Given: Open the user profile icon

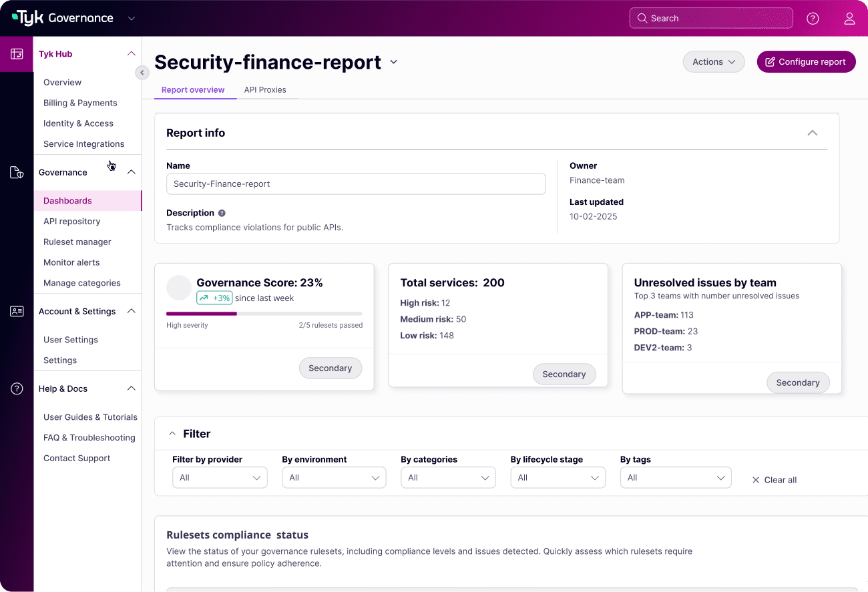Looking at the screenshot, I should coord(849,19).
